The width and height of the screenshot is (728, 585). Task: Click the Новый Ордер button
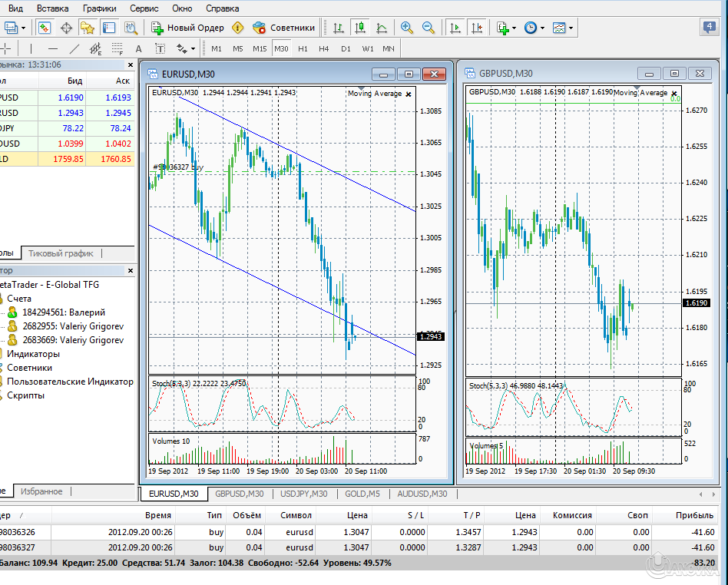[188, 28]
